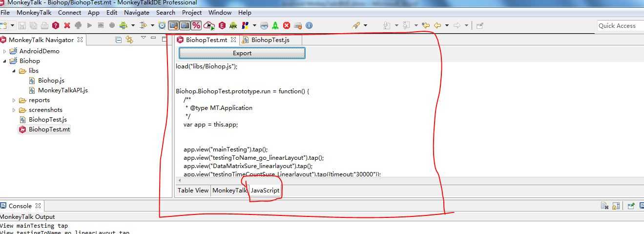Screen dimensions: 644x234
Task: Collapse the libs folder
Action: pos(14,71)
